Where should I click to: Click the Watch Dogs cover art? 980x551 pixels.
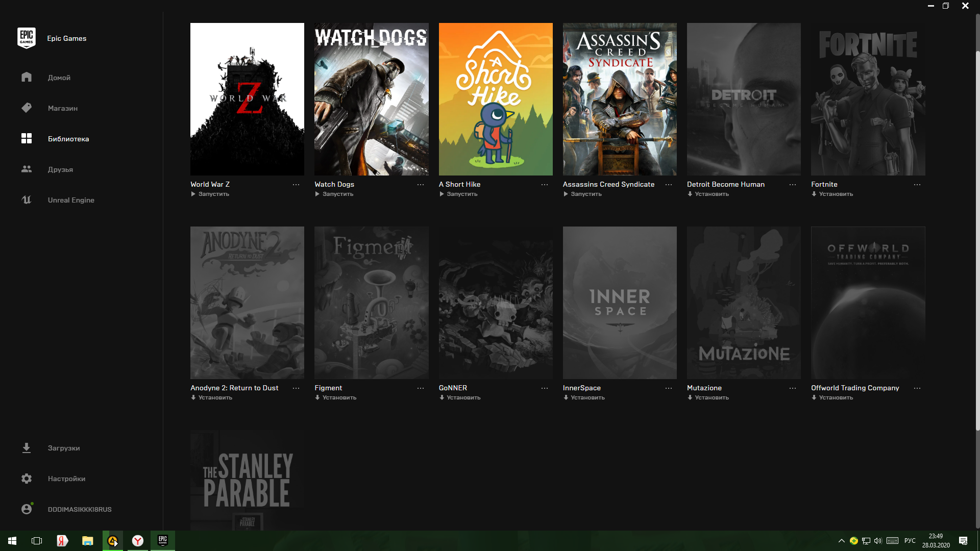[x=372, y=99]
